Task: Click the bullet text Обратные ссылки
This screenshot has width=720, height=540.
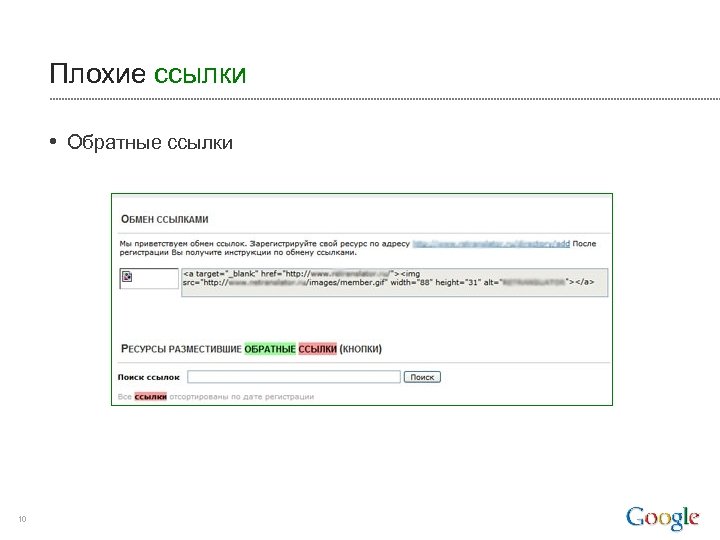Action: click(x=150, y=142)
